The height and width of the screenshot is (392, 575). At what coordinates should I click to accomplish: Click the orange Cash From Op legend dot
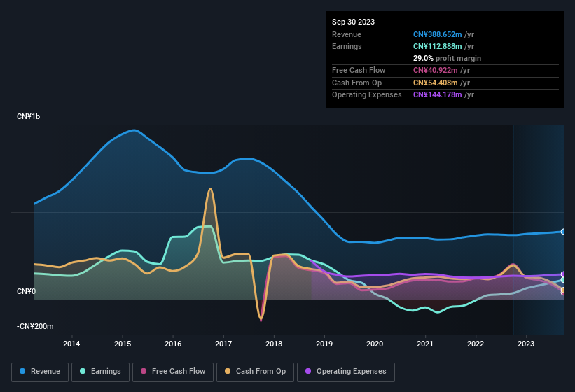click(228, 372)
